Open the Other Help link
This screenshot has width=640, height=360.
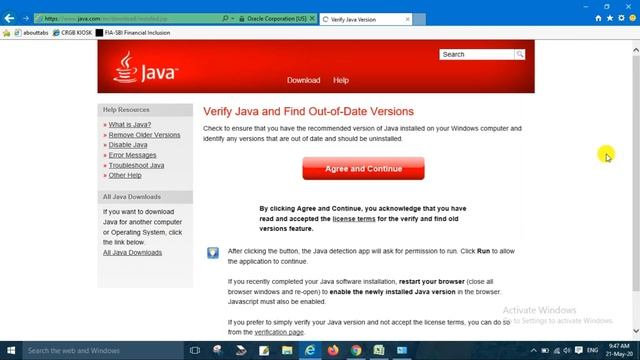(x=125, y=176)
